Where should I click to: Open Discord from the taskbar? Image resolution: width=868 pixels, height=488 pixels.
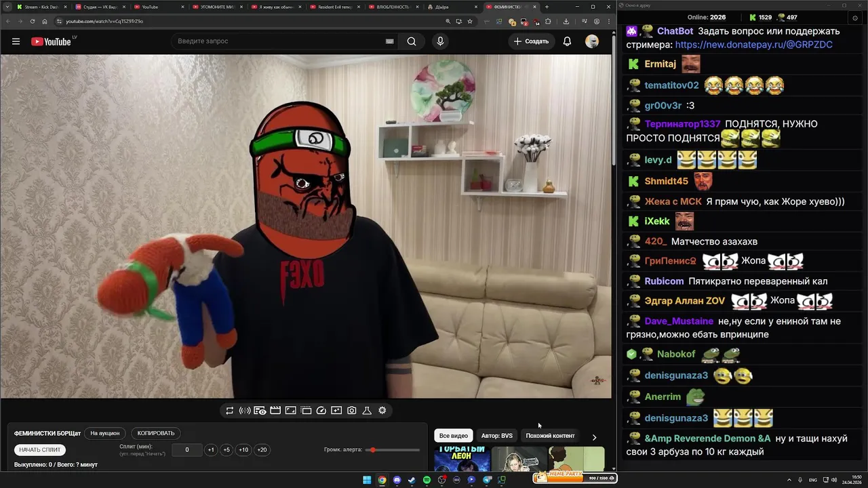(x=397, y=480)
